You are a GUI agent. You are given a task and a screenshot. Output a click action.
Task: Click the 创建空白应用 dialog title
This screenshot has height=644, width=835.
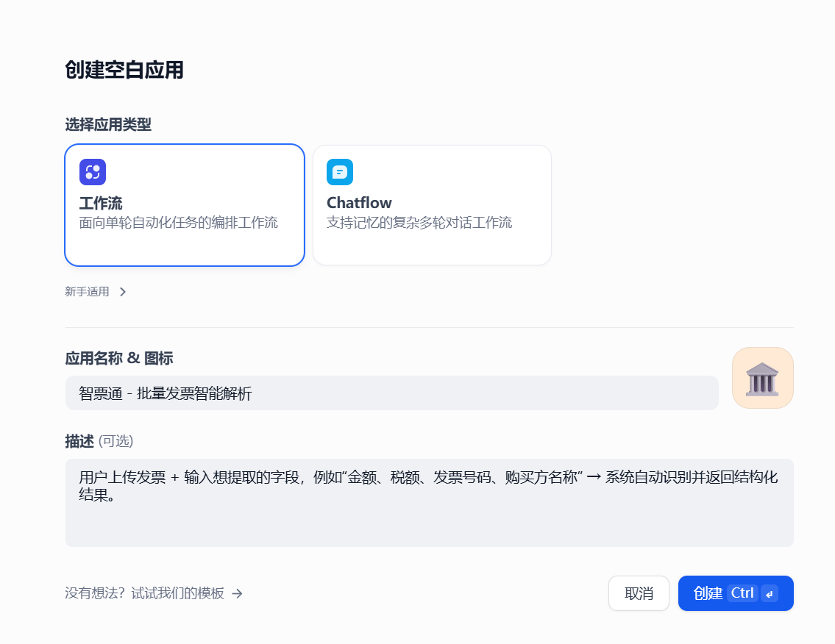(x=124, y=70)
